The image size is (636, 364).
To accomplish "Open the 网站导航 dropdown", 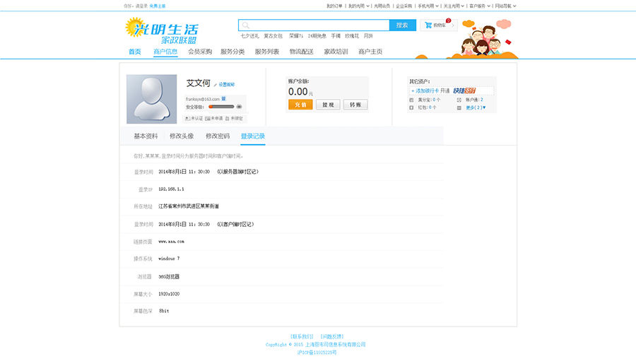I will pyautogui.click(x=505, y=6).
